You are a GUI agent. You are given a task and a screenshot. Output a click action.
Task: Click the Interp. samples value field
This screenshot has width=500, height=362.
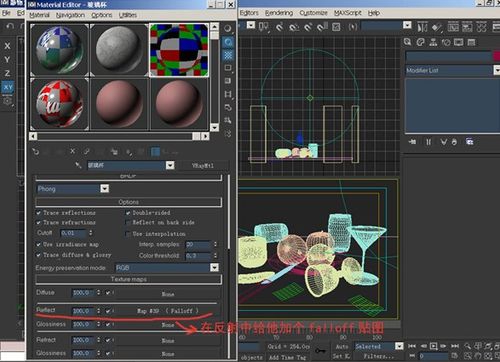(x=198, y=244)
